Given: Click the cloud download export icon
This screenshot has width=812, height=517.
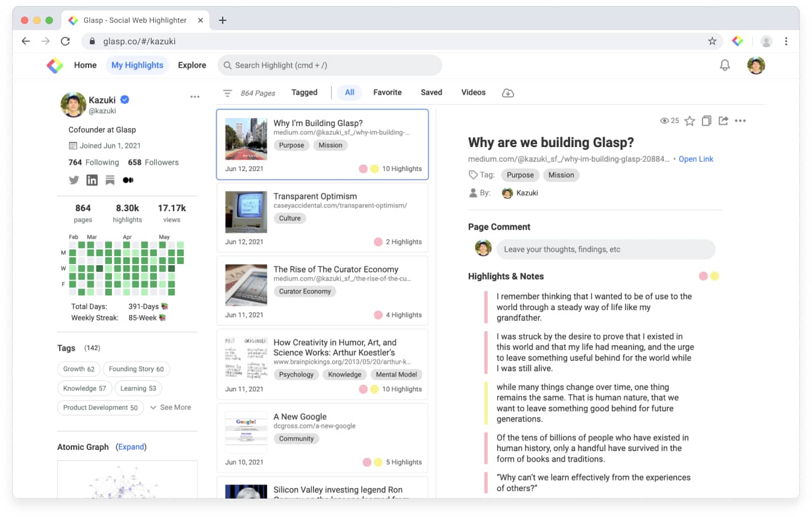Looking at the screenshot, I should (508, 93).
